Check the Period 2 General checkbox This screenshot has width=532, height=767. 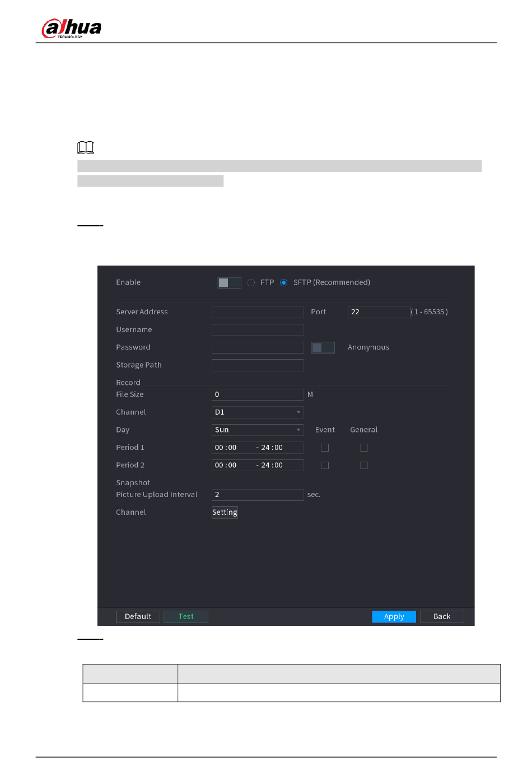[x=364, y=466]
